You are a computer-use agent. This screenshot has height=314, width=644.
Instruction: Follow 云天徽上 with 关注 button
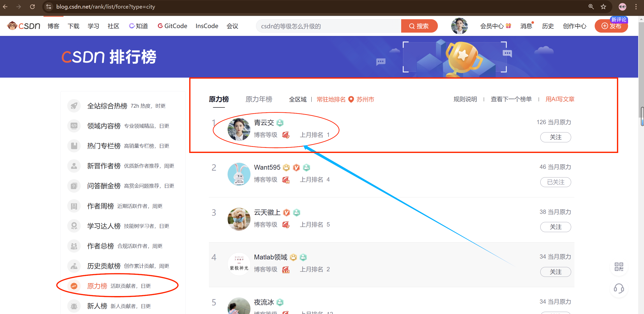pyautogui.click(x=555, y=227)
